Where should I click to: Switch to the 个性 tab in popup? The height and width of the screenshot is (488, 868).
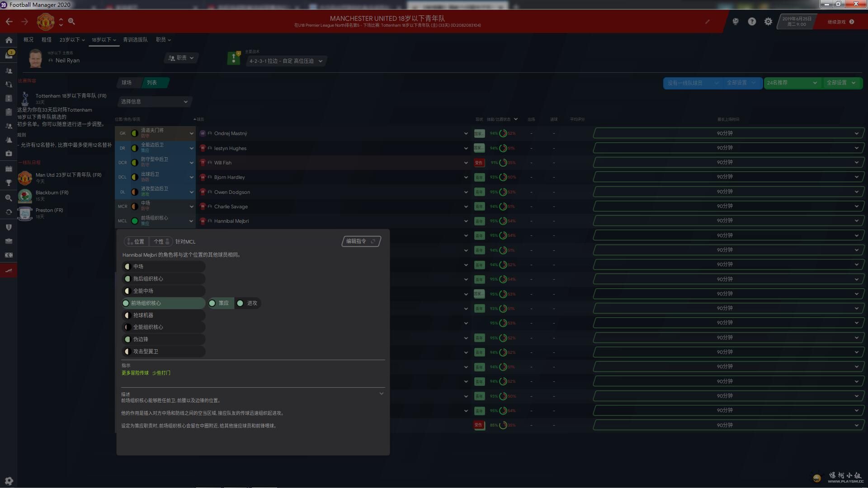click(161, 242)
